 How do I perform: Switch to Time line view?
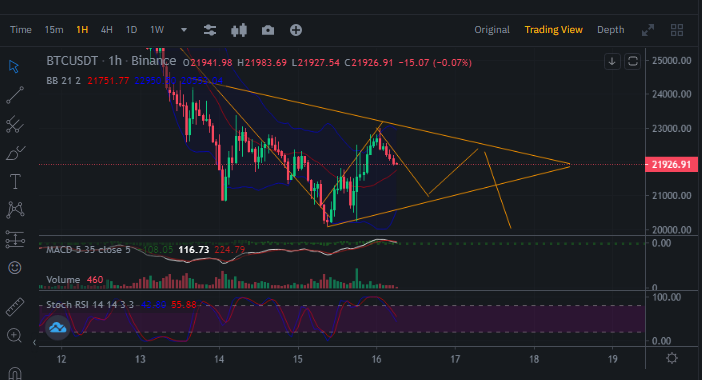tap(21, 30)
